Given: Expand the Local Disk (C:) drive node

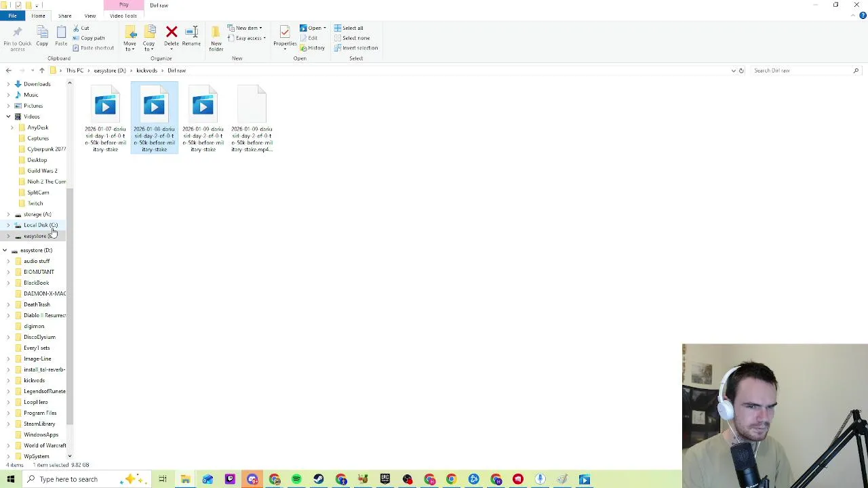Looking at the screenshot, I should tap(8, 225).
